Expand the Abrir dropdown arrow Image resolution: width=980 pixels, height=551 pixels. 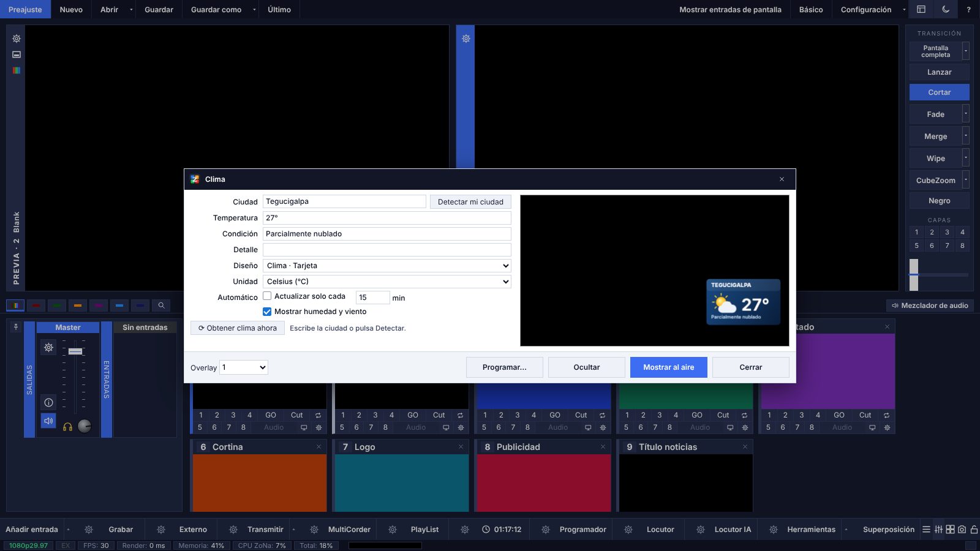(x=131, y=9)
